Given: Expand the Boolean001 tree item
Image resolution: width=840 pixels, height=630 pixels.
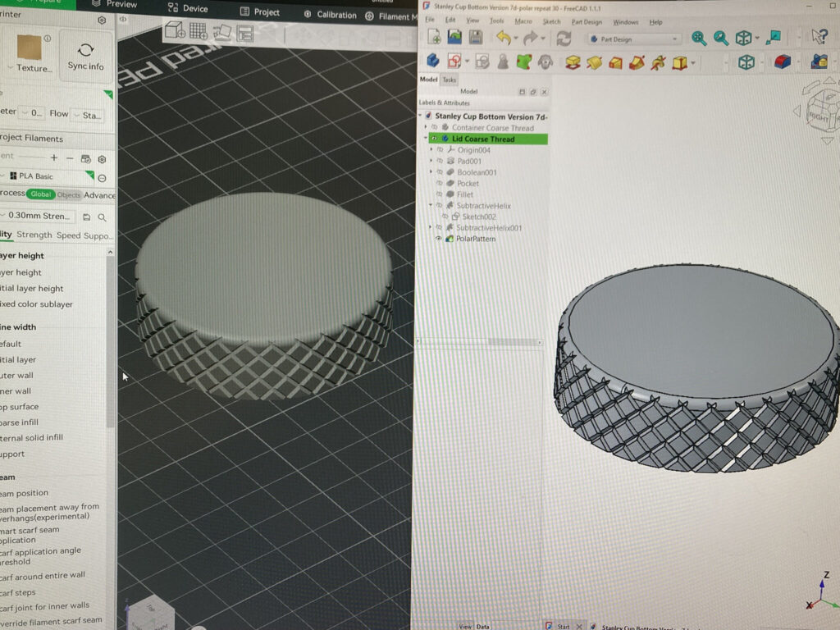Looking at the screenshot, I should click(431, 172).
